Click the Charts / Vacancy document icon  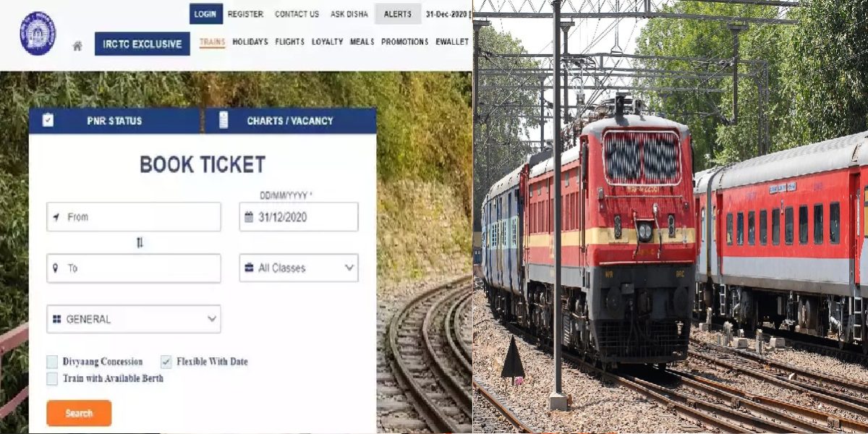tap(224, 121)
